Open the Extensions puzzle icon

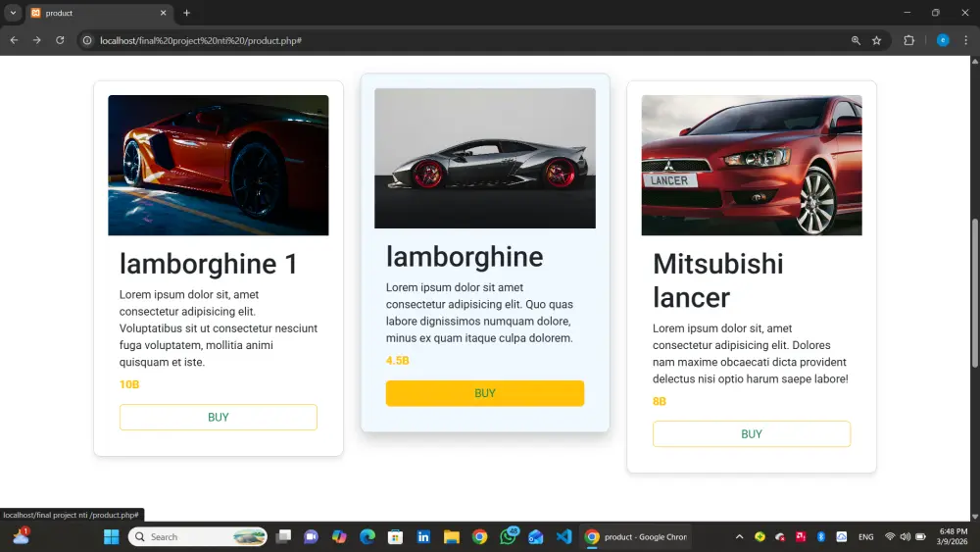[x=908, y=40]
